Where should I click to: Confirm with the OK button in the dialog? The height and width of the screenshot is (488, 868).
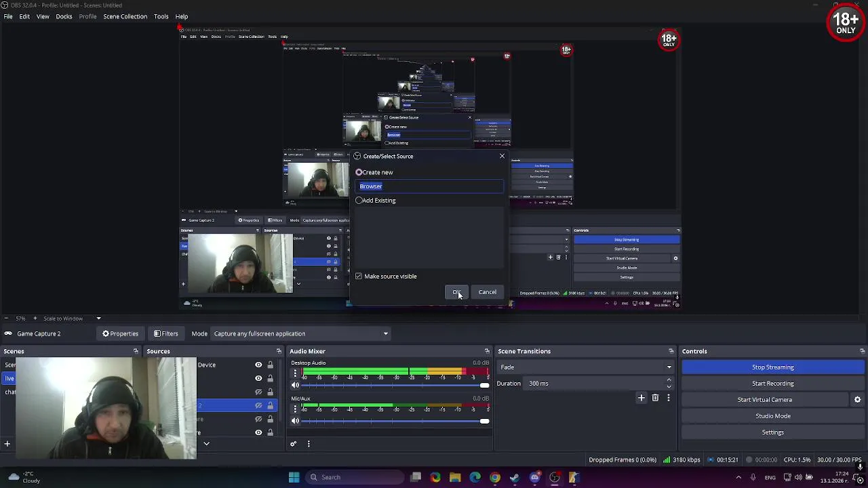point(456,292)
